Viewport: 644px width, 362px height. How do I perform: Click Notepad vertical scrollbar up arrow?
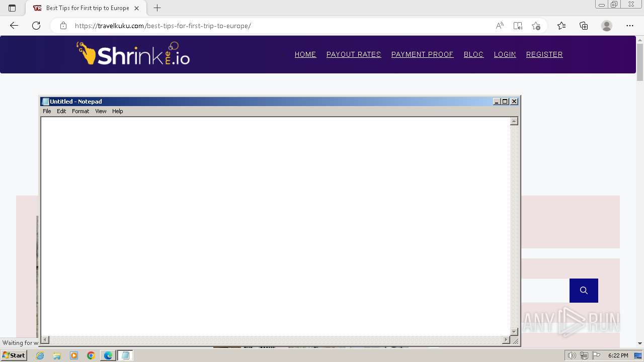[x=514, y=121]
